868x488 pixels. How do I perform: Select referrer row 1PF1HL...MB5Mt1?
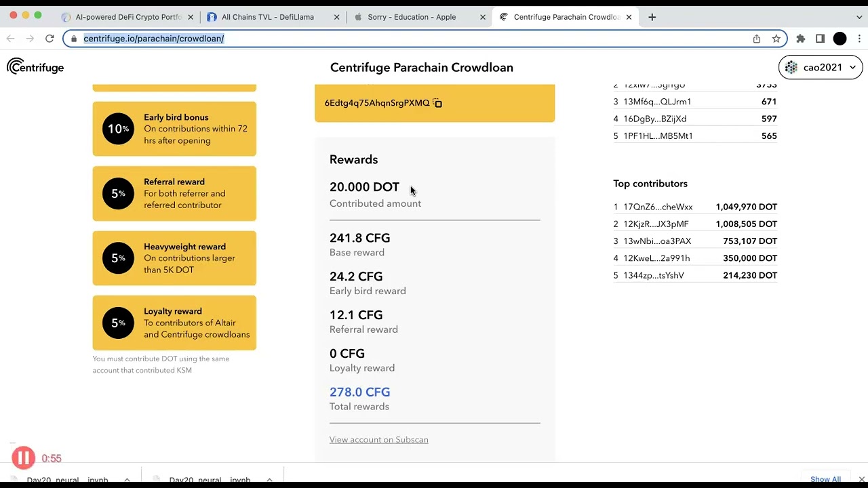(695, 136)
